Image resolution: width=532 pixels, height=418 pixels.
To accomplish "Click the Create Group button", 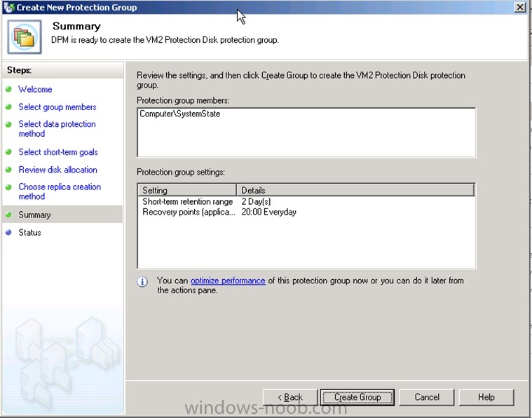I will tap(357, 397).
